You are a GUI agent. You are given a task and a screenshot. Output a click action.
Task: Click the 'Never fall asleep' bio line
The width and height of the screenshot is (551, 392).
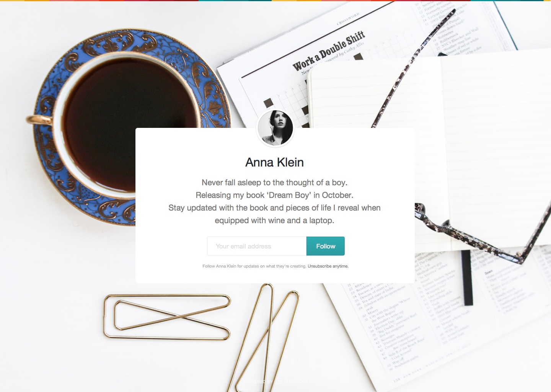pos(275,183)
